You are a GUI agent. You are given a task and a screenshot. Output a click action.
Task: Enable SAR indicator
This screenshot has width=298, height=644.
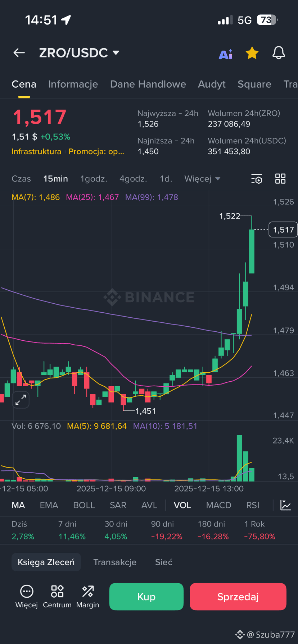(x=118, y=505)
